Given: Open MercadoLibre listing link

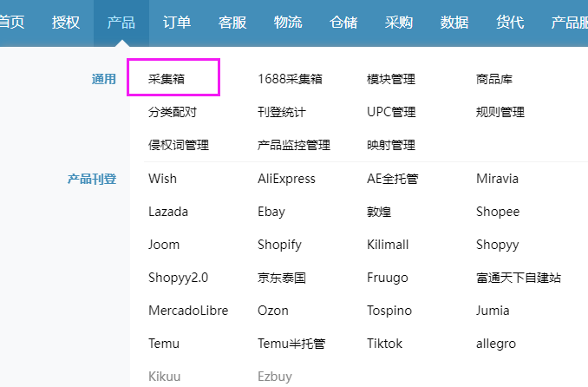Looking at the screenshot, I should (188, 311).
